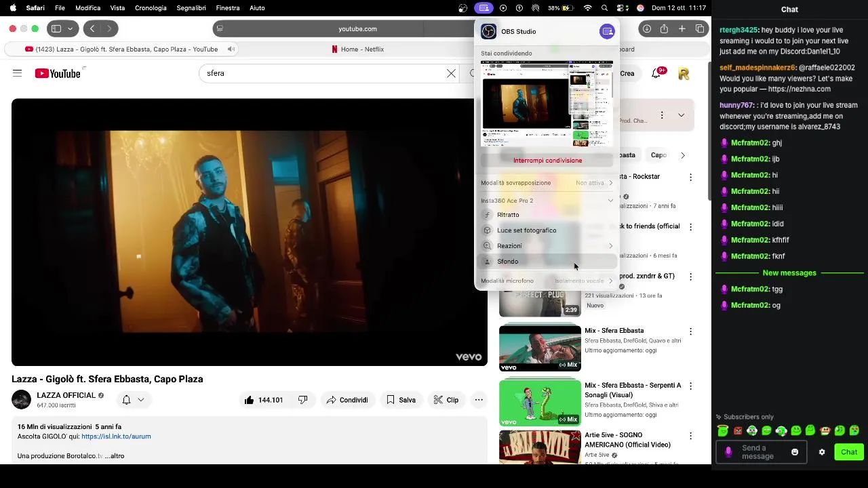The width and height of the screenshot is (868, 488).
Task: Open a new Safari tab with plus
Action: click(x=682, y=28)
